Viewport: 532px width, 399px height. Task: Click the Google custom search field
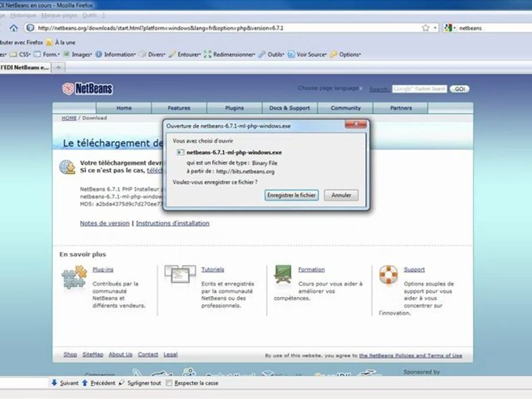click(x=420, y=89)
